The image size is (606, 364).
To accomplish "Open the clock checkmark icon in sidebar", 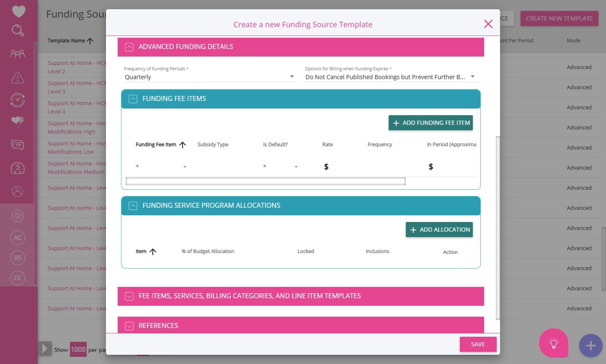I will coord(18,100).
